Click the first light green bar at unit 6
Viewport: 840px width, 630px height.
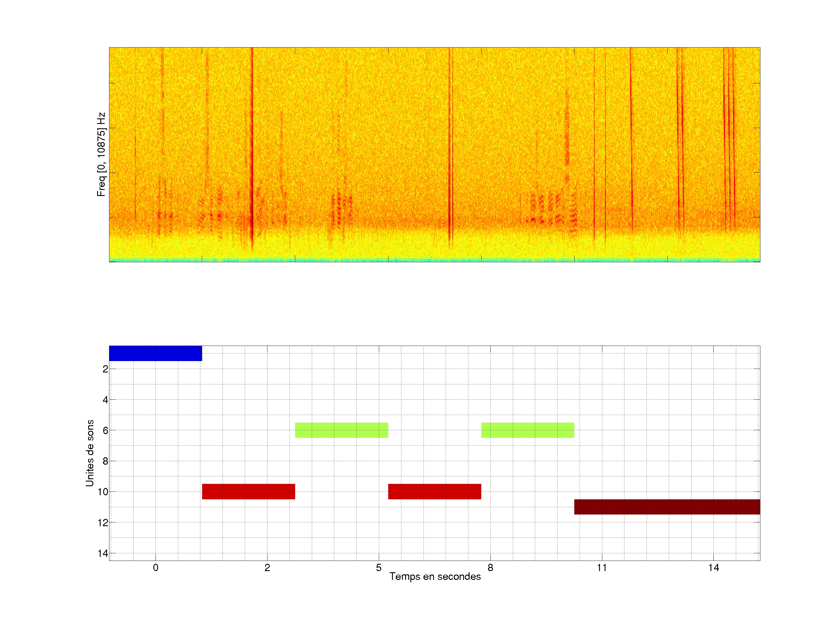341,430
